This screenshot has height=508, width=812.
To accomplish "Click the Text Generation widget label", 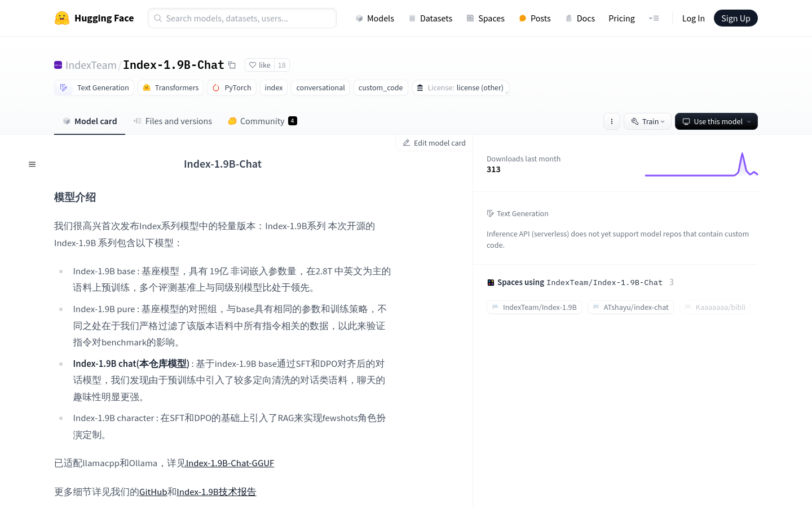I will (523, 213).
